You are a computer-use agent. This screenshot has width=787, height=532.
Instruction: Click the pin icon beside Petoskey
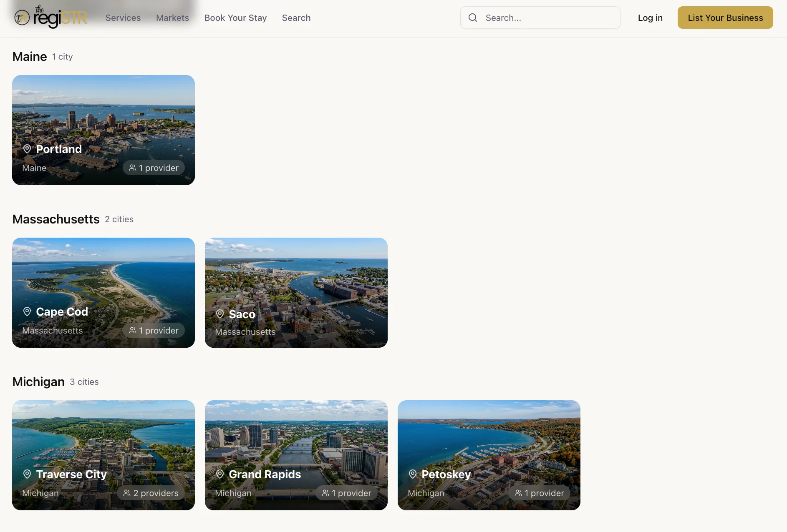click(x=413, y=474)
